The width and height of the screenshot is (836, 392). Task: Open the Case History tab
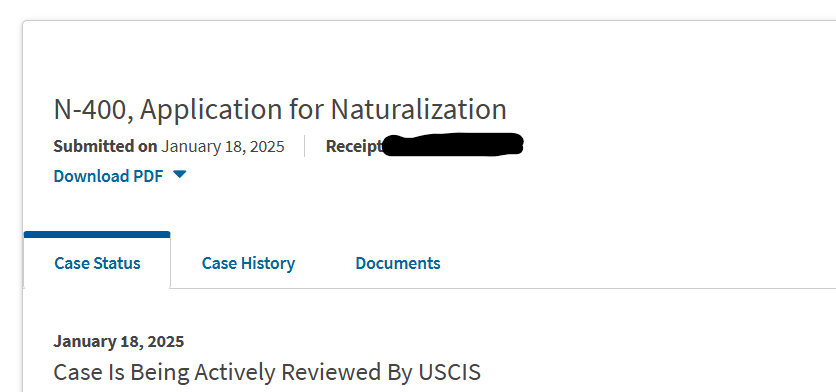click(248, 263)
